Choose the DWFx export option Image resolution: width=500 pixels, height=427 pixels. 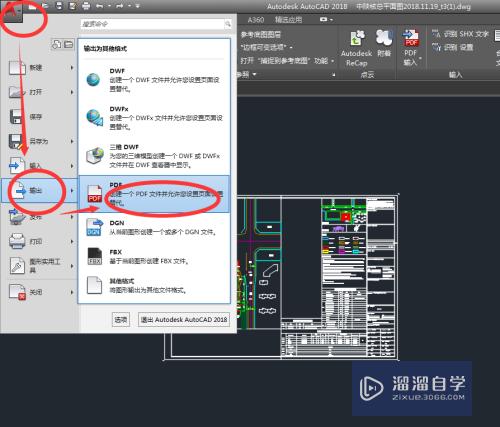point(154,118)
